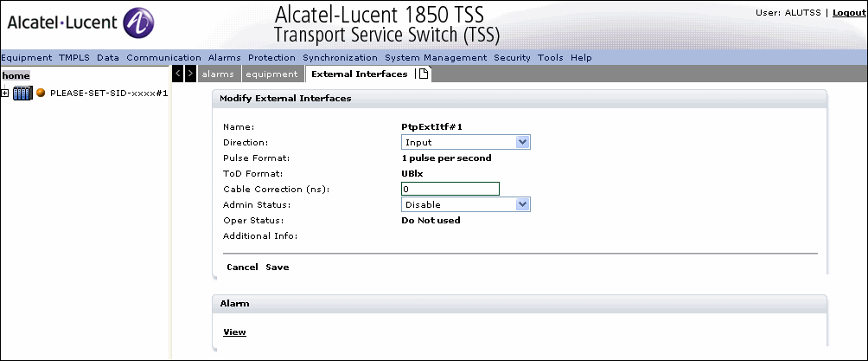The height and width of the screenshot is (361, 868).
Task: Click the View alarm link
Action: [234, 332]
